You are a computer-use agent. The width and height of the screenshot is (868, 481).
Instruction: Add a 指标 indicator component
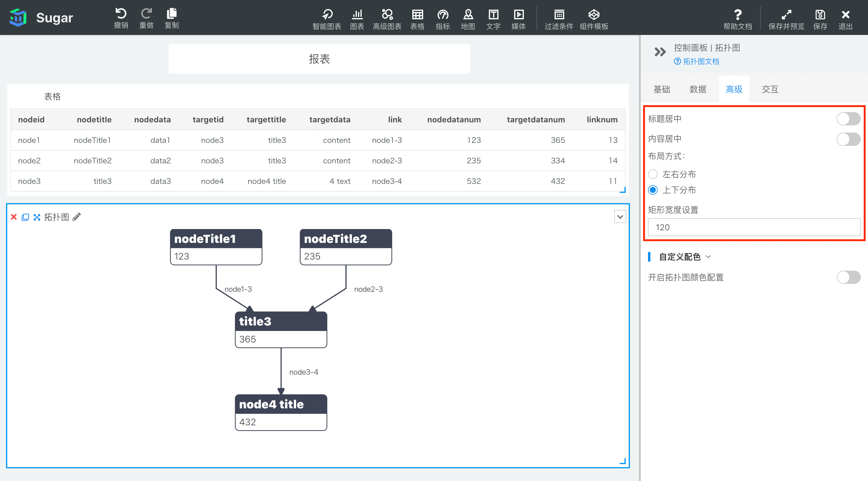point(442,19)
